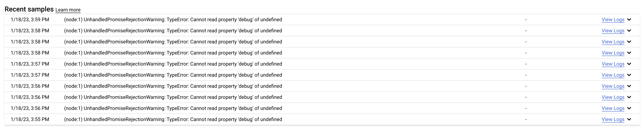The height and width of the screenshot is (130, 644).
Task: Select the error message in the 3:55 PM row
Action: pos(173,119)
